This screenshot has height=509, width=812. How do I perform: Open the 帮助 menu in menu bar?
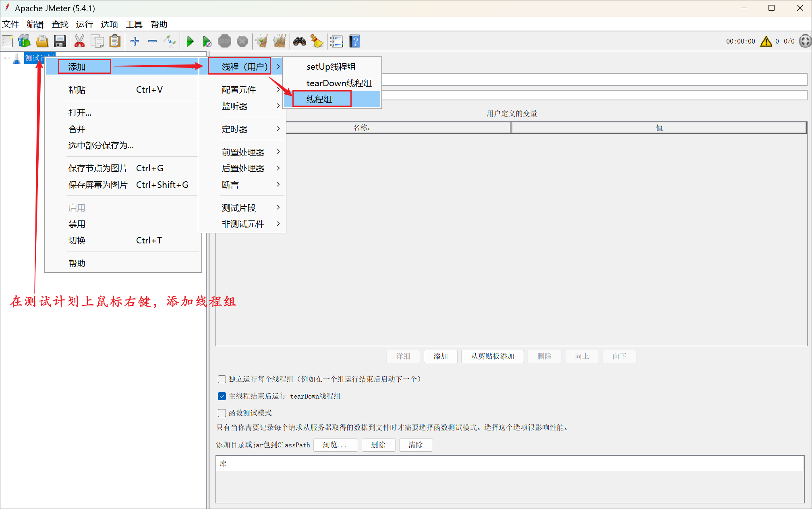(x=159, y=24)
